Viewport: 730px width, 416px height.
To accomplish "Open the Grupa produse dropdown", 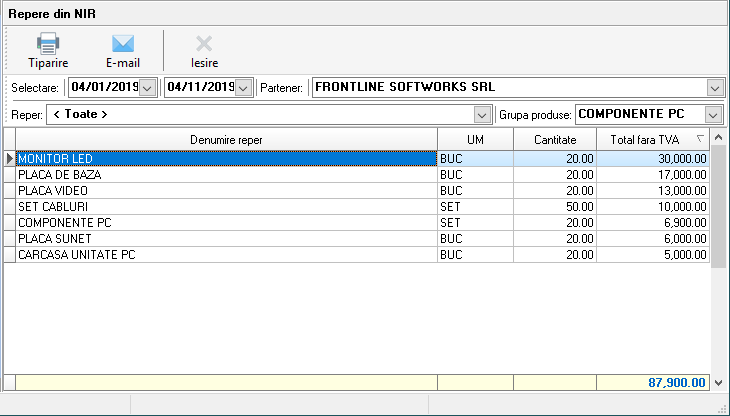I will coord(714,114).
